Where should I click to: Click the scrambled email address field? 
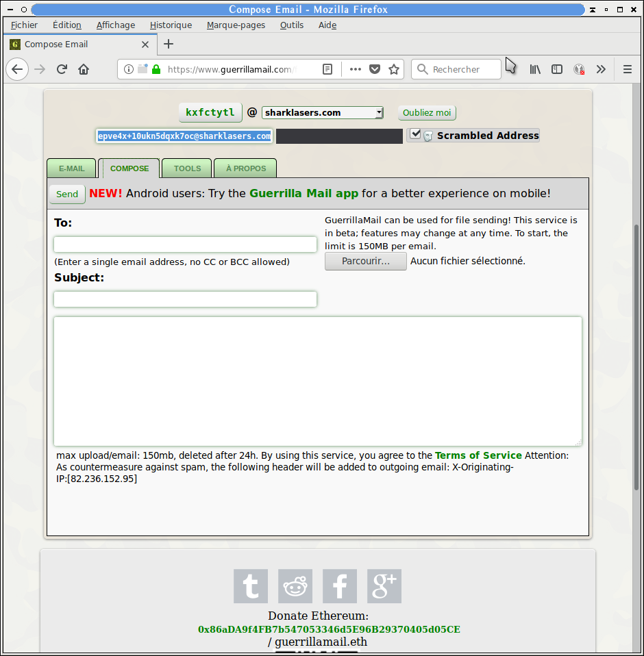(184, 136)
